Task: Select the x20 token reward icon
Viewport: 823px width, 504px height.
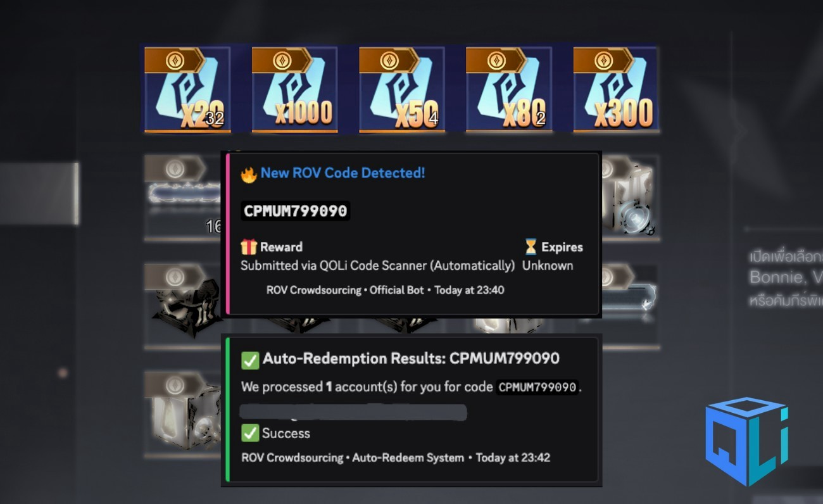Action: click(187, 89)
